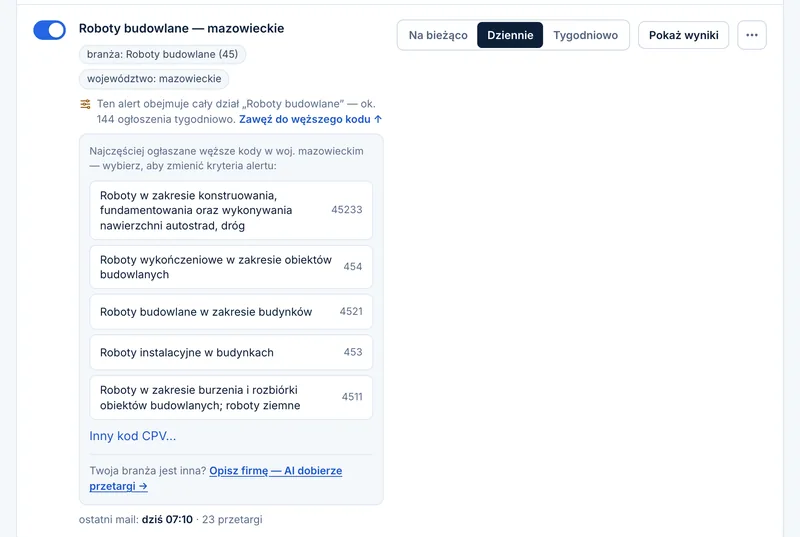Click the filter sliders icon beside alert hint

point(85,104)
